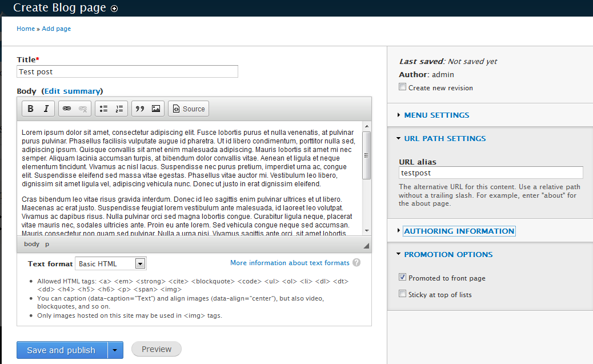Screen dimensions: 593x364
Task: Apply bold formatting in the body editor
Action: pos(30,108)
